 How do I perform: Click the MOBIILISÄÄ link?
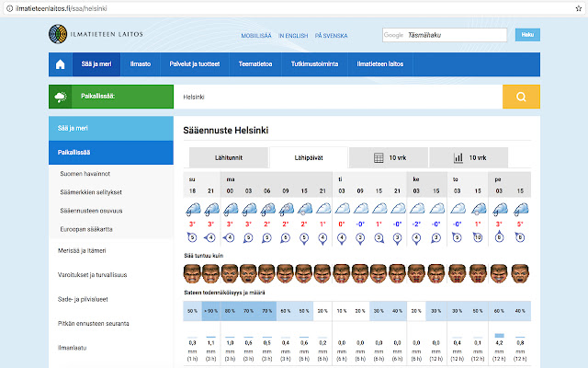256,36
